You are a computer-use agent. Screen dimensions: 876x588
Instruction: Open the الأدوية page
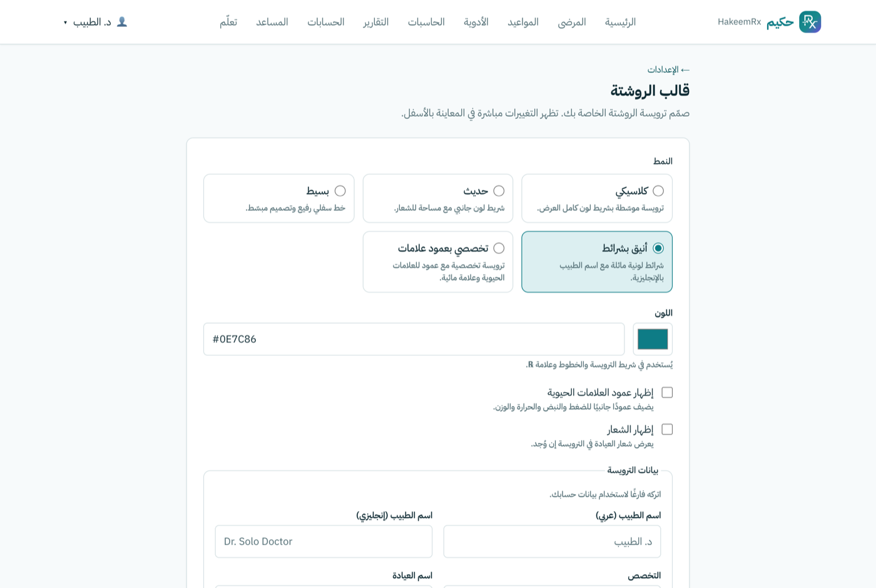[x=476, y=22]
